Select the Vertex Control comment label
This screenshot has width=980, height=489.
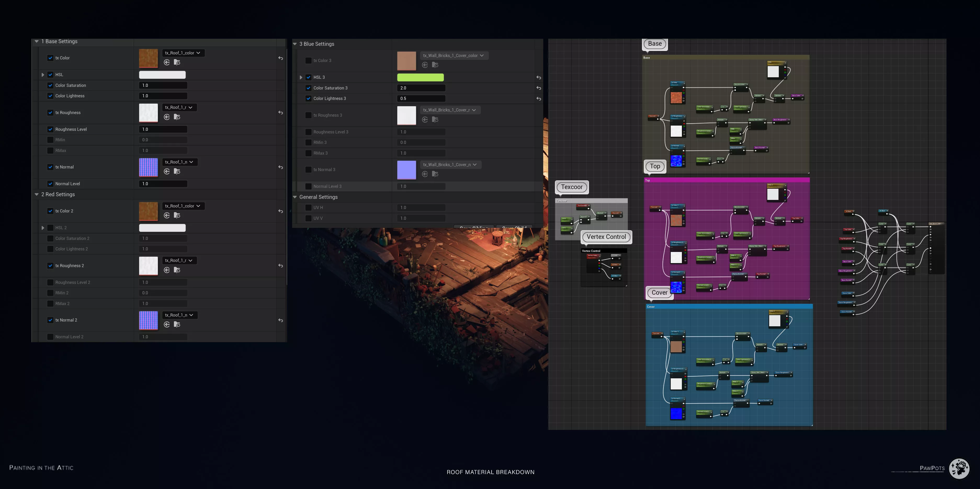tap(606, 237)
